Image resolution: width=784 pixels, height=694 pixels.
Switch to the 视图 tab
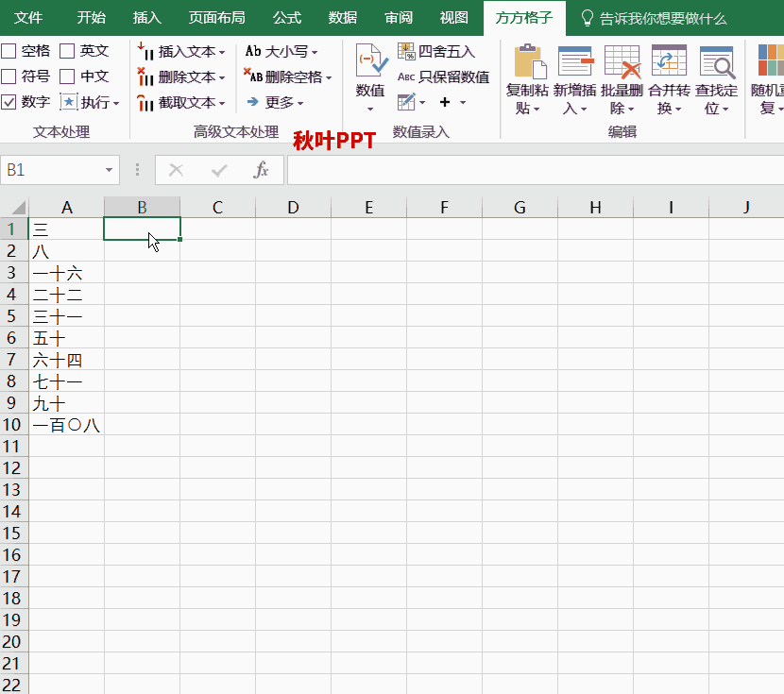pos(454,18)
